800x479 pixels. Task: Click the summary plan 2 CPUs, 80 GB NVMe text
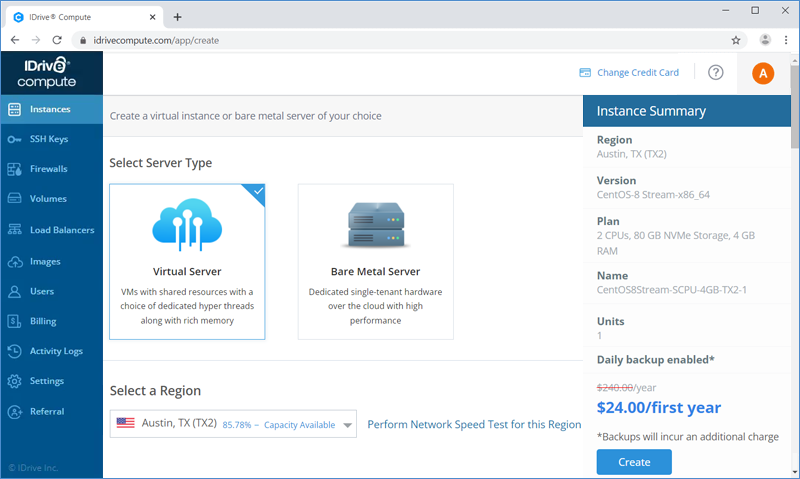(676, 243)
